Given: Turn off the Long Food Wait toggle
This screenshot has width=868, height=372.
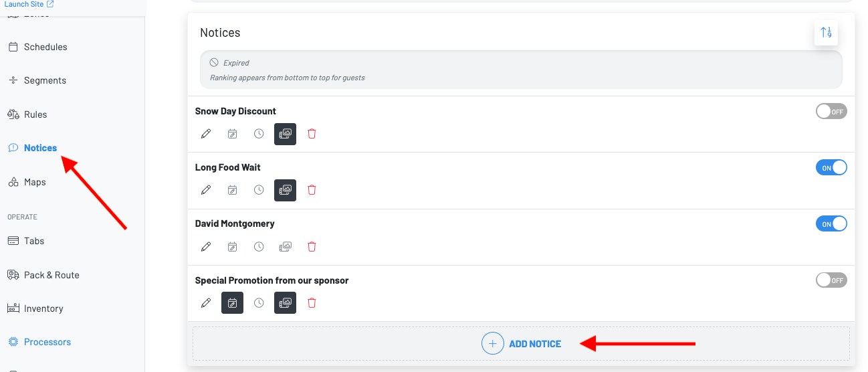Looking at the screenshot, I should (831, 168).
